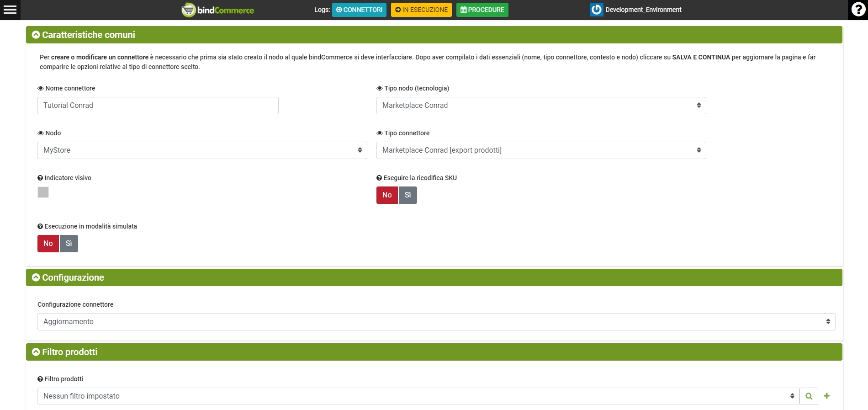
Task: Click the PROCEDURE button
Action: [x=482, y=10]
